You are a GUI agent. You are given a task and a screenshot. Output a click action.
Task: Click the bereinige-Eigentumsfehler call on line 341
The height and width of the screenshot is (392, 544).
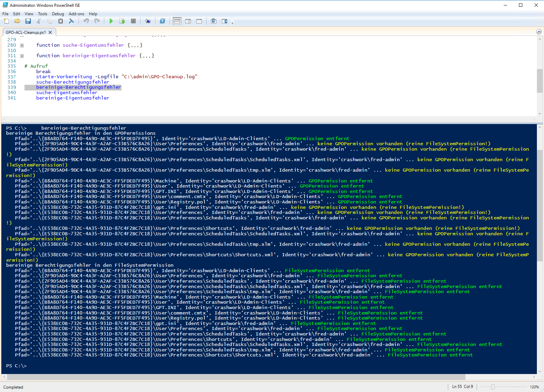click(x=73, y=98)
